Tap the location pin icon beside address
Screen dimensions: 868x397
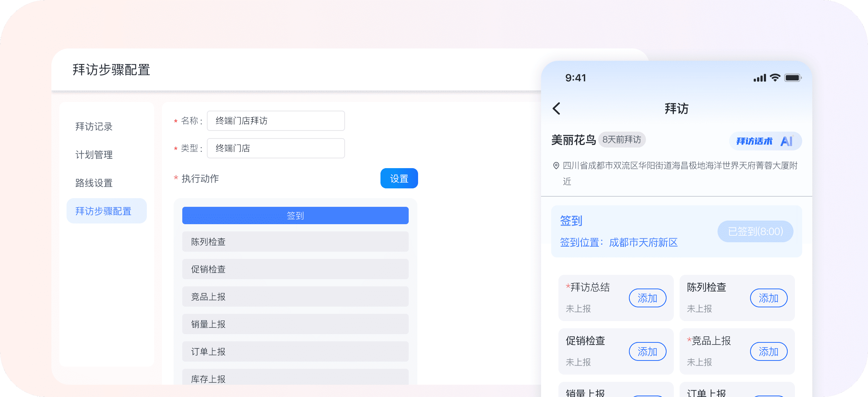click(x=556, y=166)
